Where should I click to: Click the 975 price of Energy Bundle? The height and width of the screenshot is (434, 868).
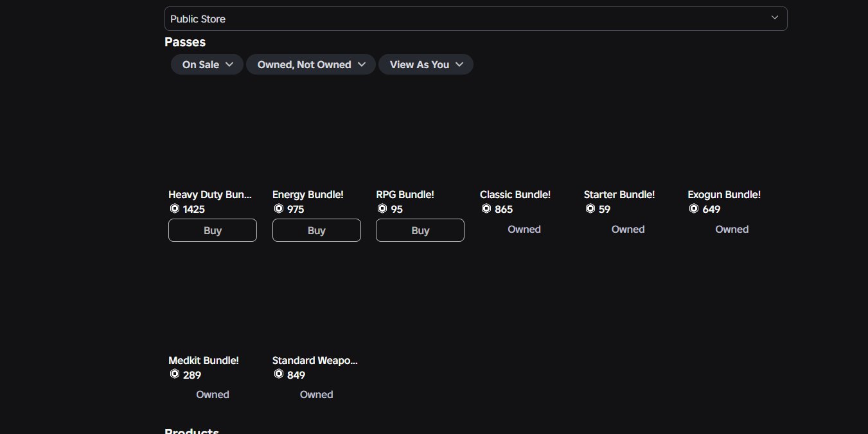[x=296, y=209]
